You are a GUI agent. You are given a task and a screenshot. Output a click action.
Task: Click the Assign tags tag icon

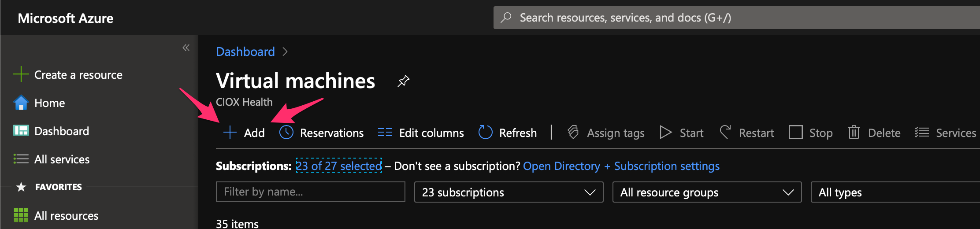(573, 132)
